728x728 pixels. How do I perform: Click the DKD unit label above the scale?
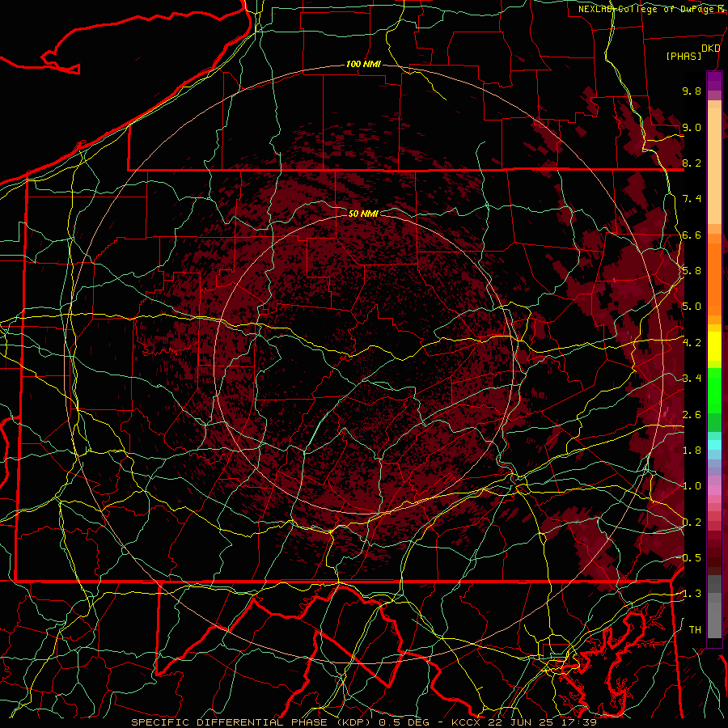pos(710,49)
